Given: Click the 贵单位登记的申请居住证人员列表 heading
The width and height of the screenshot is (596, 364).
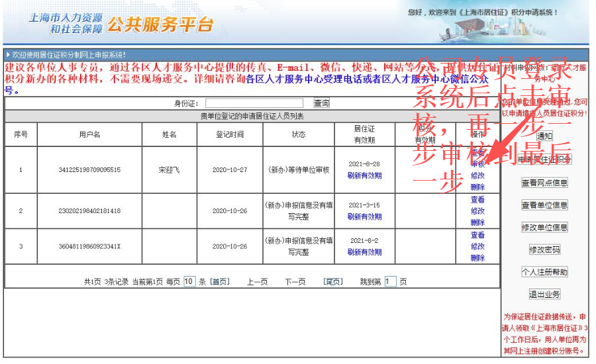Looking at the screenshot, I should pos(252,116).
